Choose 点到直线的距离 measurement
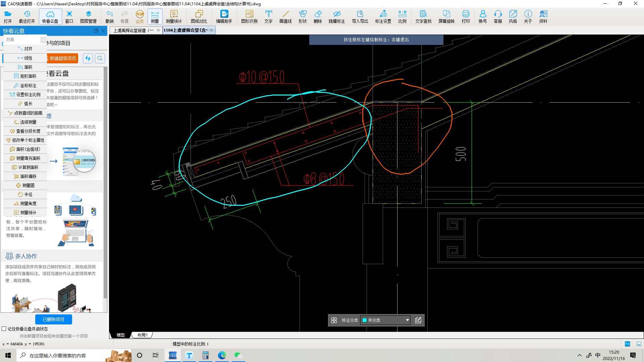644x362 pixels. 25,113
